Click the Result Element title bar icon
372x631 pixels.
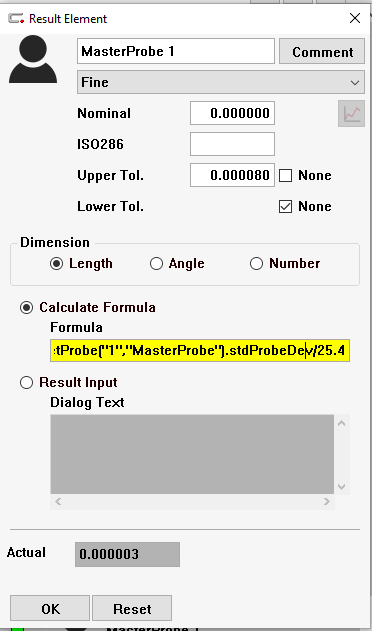click(x=16, y=19)
